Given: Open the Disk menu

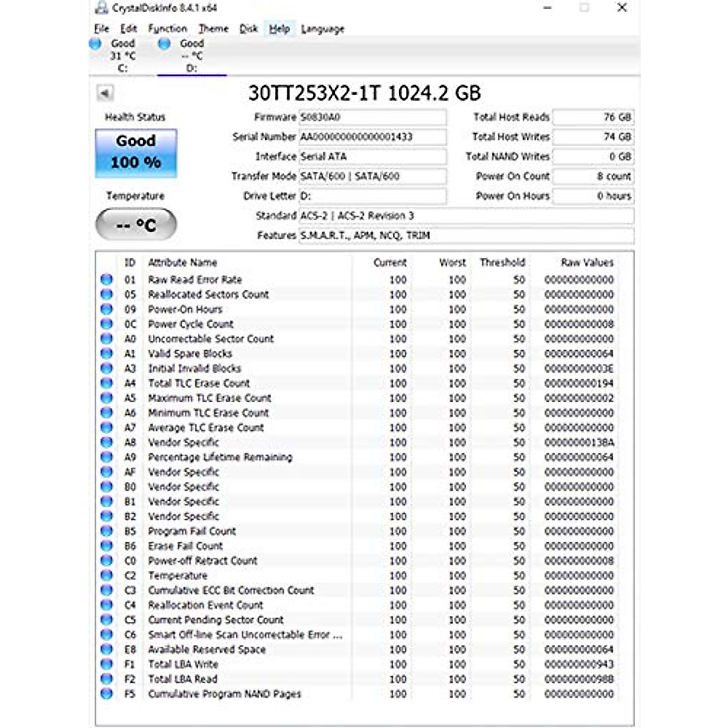Looking at the screenshot, I should [248, 29].
